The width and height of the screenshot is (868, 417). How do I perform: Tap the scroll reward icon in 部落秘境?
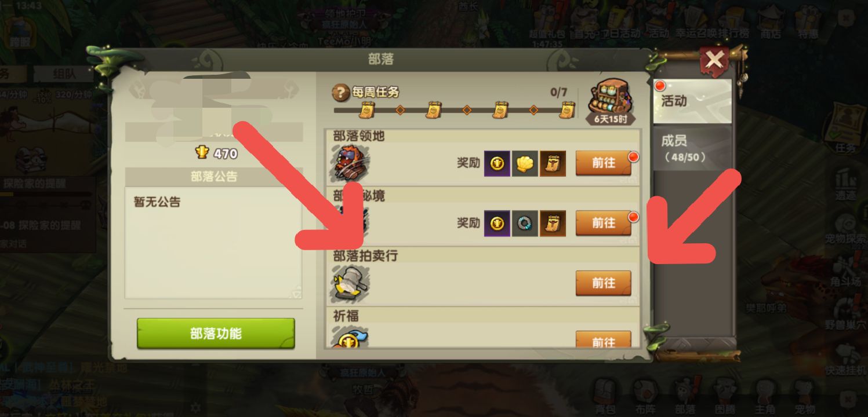553,223
